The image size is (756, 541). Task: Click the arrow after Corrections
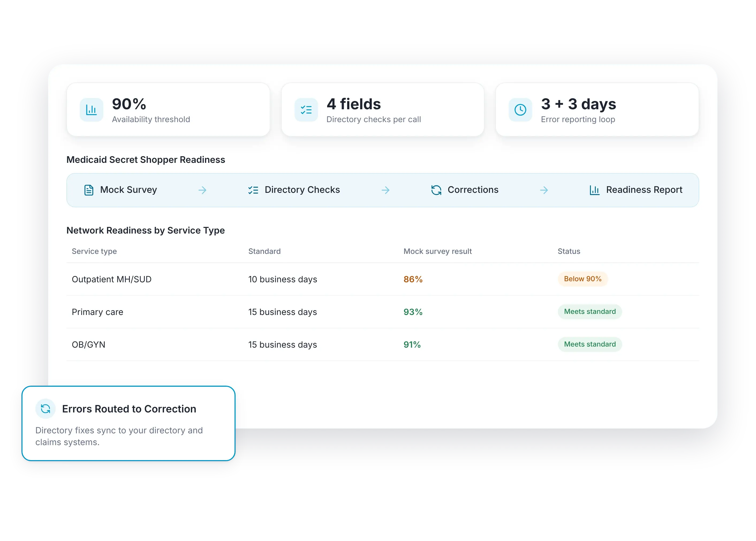click(x=544, y=190)
